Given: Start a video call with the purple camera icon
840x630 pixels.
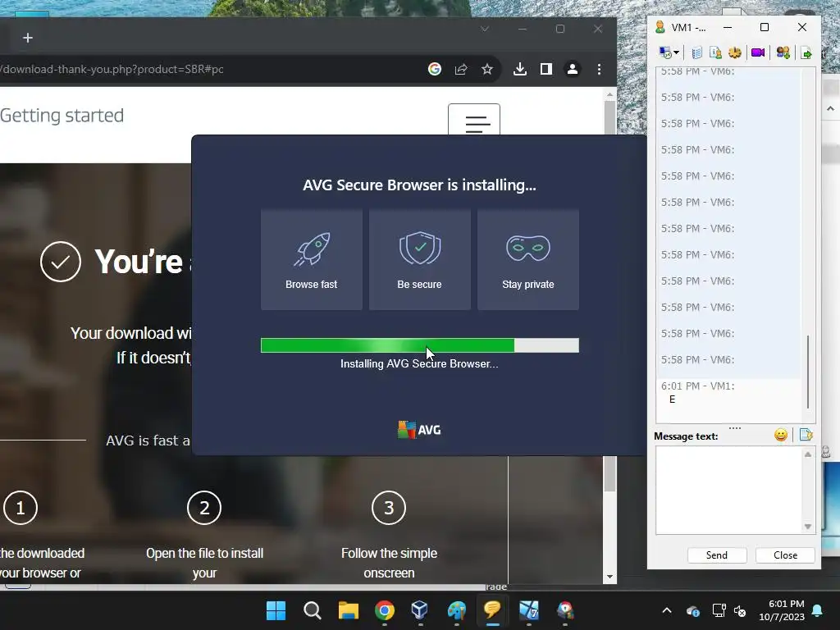Looking at the screenshot, I should pos(758,52).
